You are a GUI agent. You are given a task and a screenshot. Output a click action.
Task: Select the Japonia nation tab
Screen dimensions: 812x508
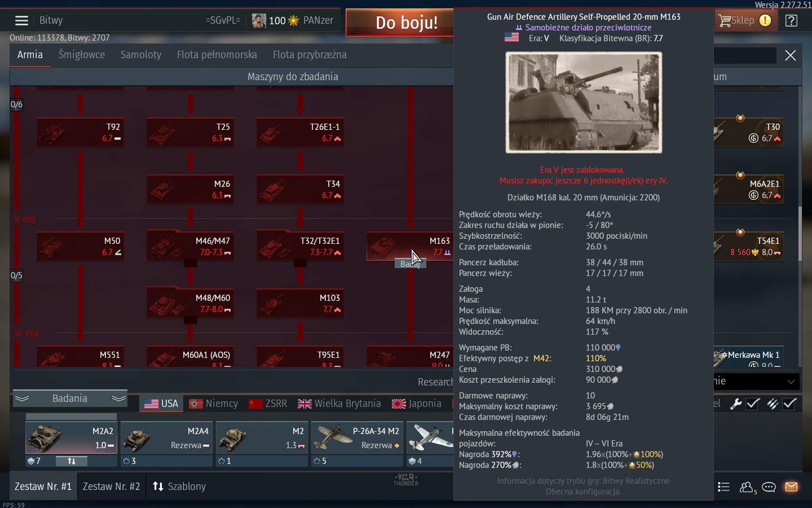click(x=417, y=404)
